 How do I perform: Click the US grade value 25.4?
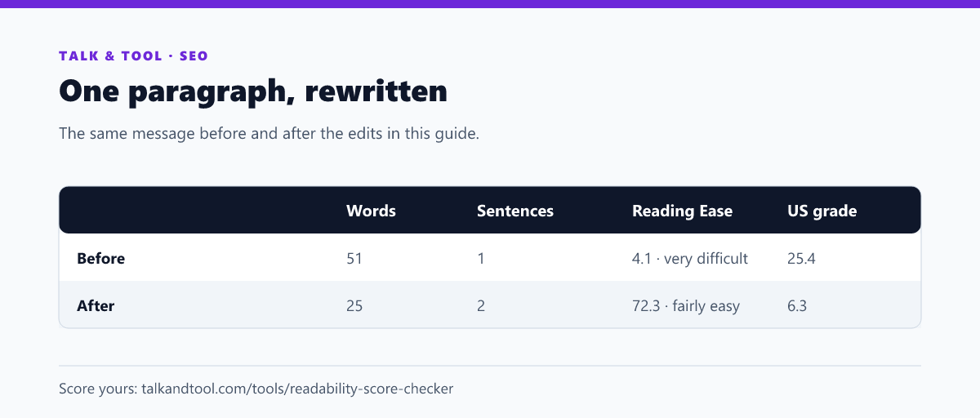point(802,259)
